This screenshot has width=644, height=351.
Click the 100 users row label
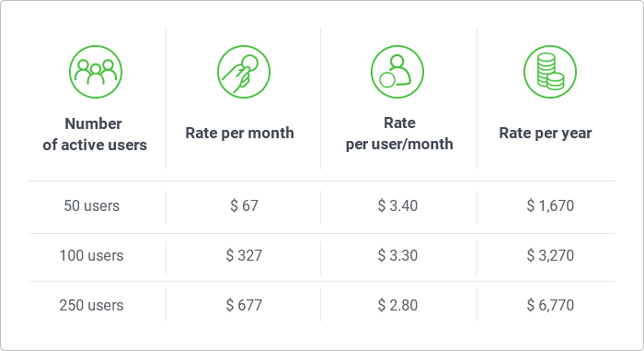[92, 255]
